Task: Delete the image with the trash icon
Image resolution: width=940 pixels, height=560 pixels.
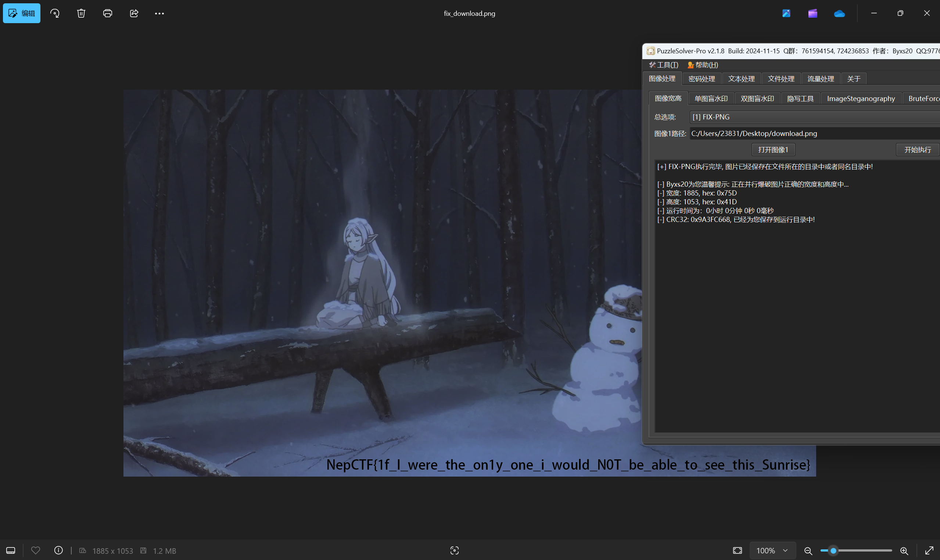Action: 81,13
